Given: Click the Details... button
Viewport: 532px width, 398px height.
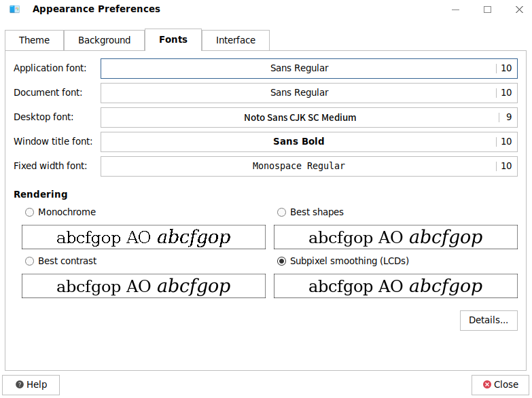Looking at the screenshot, I should [489, 320].
